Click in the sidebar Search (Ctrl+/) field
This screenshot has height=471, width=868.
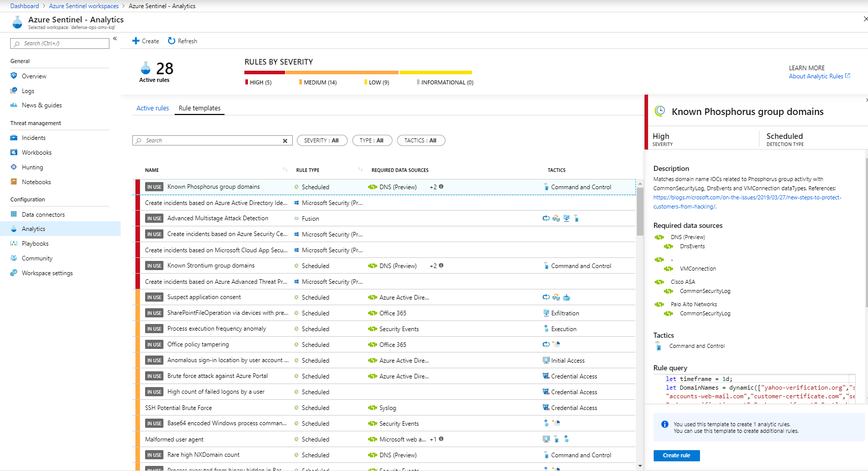(x=60, y=44)
